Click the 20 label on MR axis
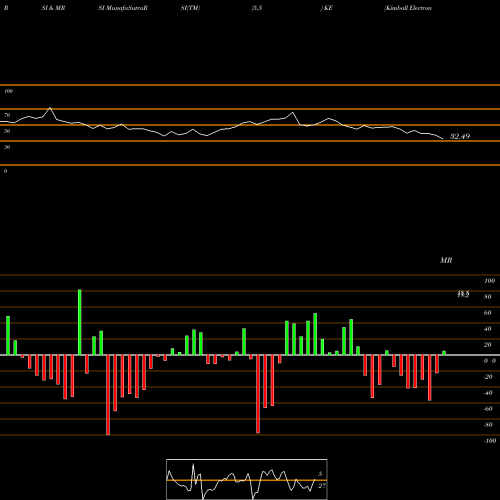The width and height of the screenshot is (500, 500). coord(488,345)
